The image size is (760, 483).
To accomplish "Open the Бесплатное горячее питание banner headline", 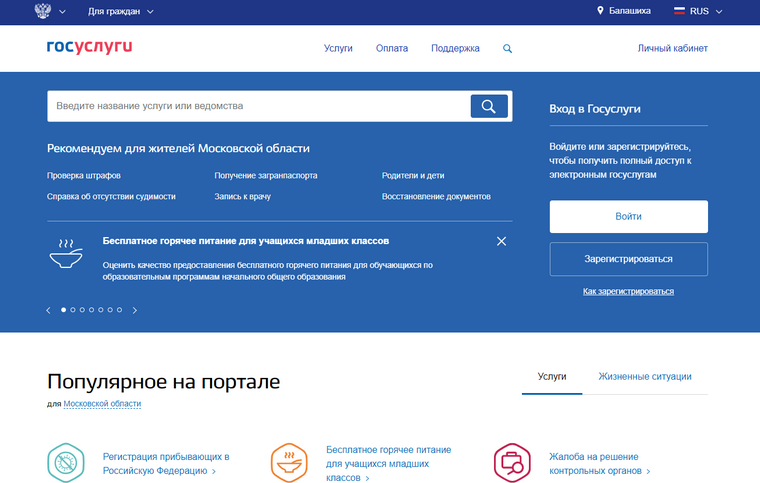I will (246, 241).
